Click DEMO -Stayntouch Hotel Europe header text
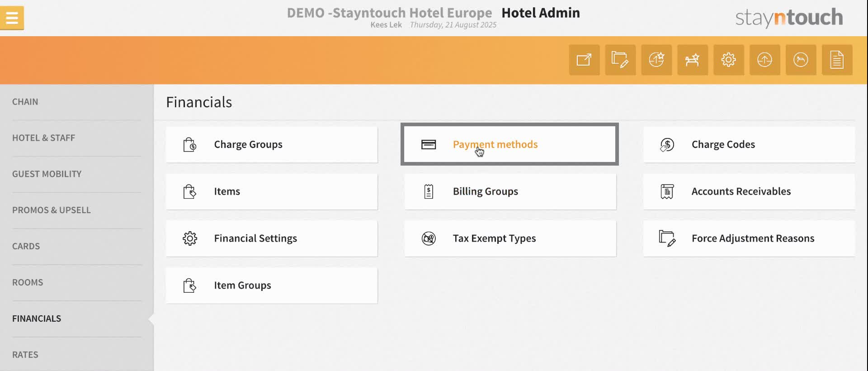The height and width of the screenshot is (371, 868). coord(389,13)
